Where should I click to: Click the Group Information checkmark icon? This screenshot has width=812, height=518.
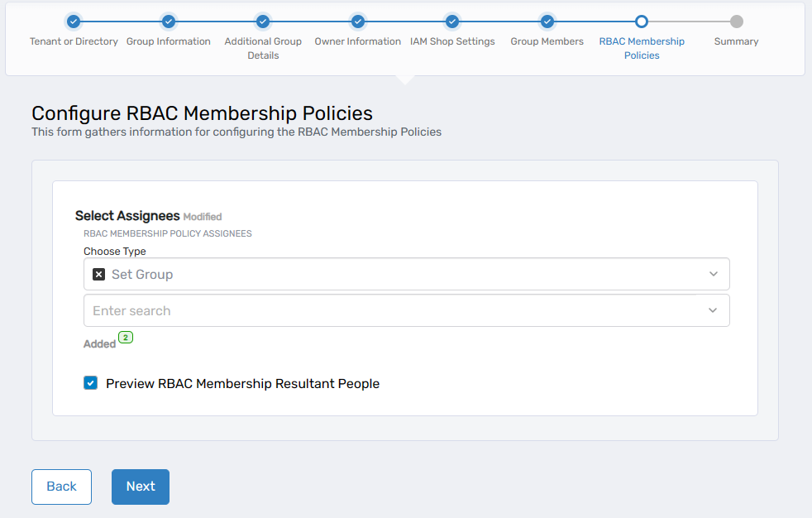169,22
